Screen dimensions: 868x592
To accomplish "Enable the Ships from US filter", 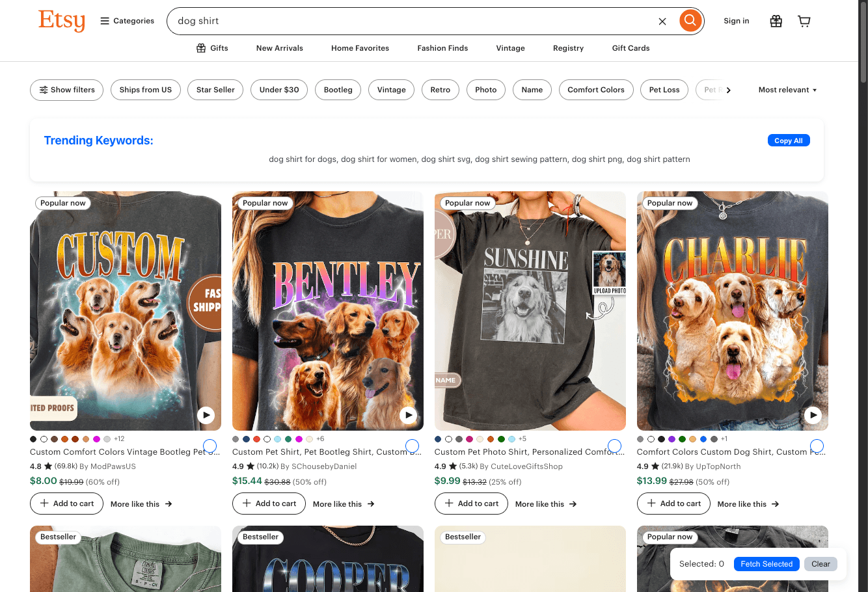I will pyautogui.click(x=145, y=90).
